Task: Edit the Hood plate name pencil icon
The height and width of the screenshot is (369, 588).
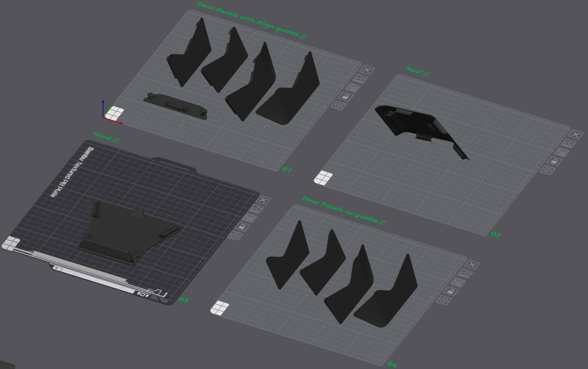Action: 116,140
